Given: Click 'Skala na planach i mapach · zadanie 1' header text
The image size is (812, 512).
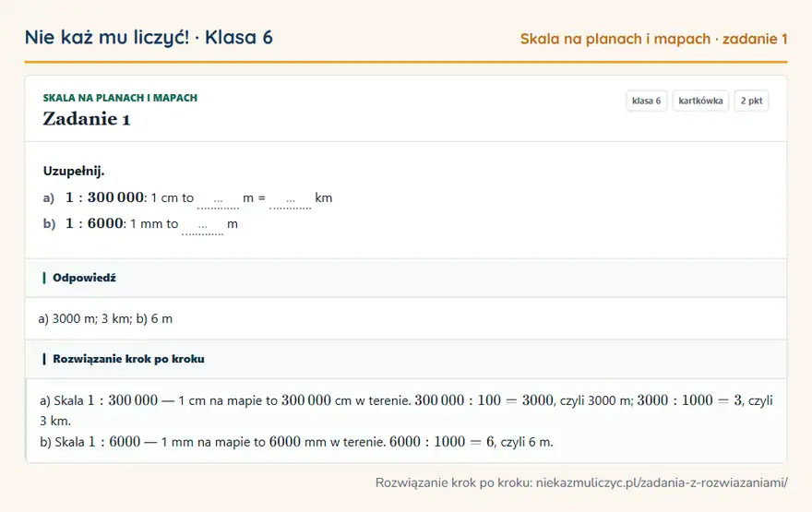Looking at the screenshot, I should click(x=653, y=39).
